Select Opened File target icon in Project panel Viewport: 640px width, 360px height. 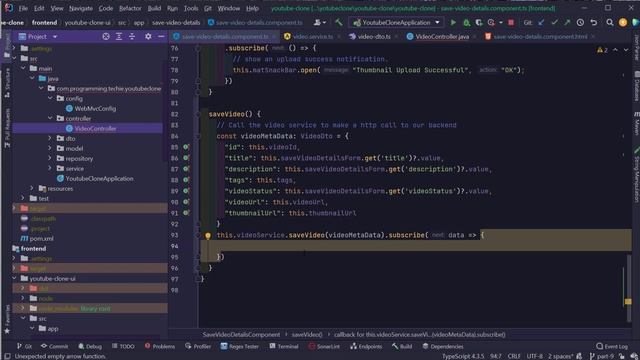106,37
